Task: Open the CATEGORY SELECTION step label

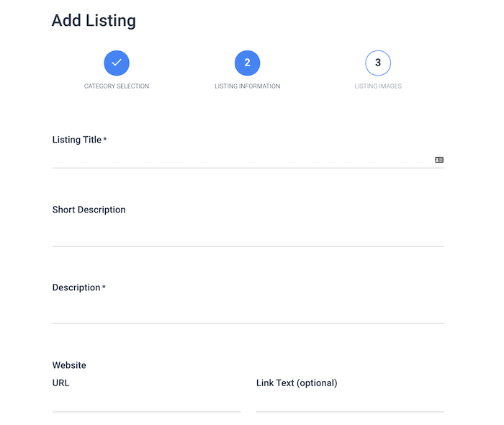Action: coord(117,86)
